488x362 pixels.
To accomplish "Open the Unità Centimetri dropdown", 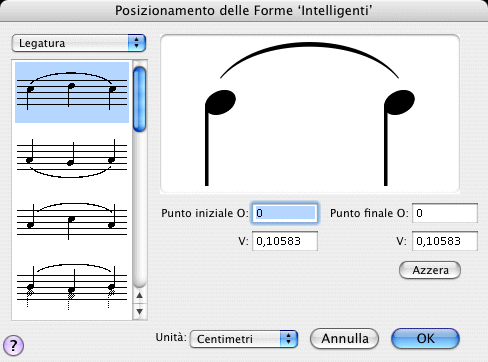I will pyautogui.click(x=244, y=339).
